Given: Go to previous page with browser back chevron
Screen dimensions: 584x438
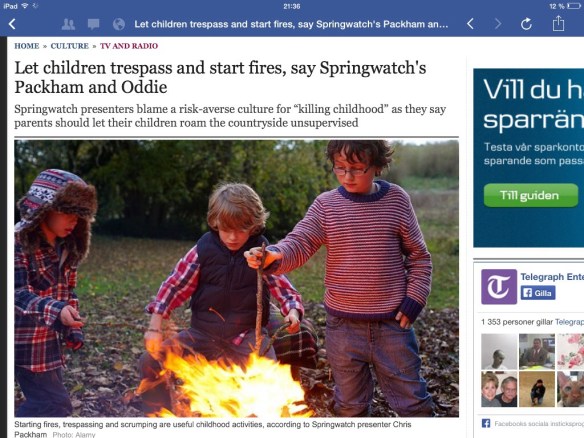Looking at the screenshot, I should click(470, 24).
